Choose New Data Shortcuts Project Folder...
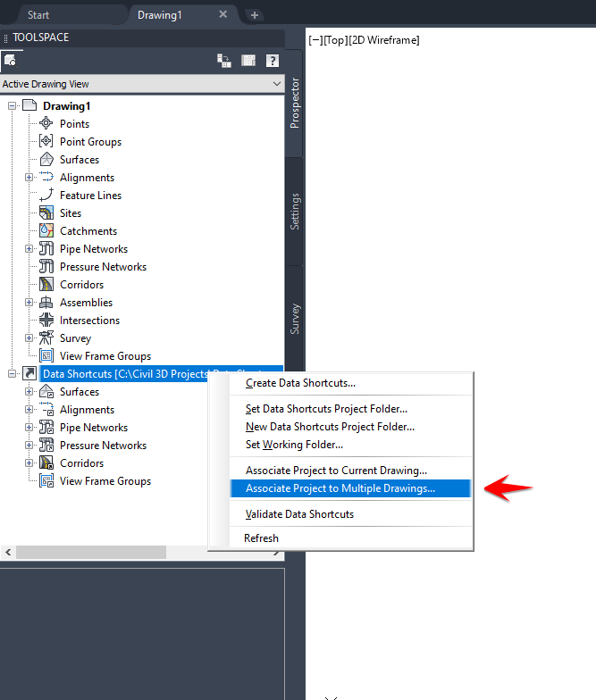The height and width of the screenshot is (700, 596). click(x=351, y=427)
